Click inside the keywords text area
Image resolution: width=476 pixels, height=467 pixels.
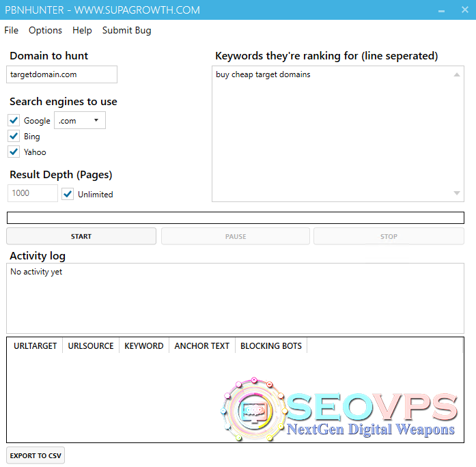[337, 134]
